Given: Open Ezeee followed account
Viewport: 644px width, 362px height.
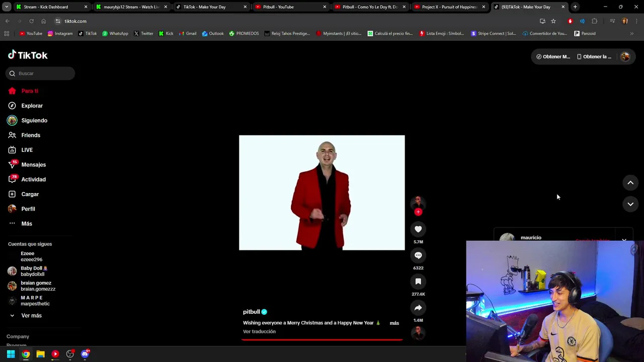Looking at the screenshot, I should 31,257.
